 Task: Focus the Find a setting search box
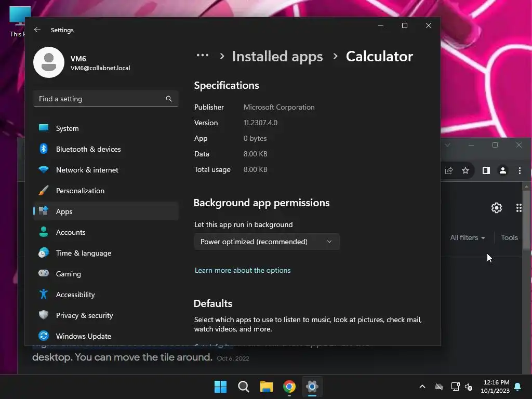[106, 99]
